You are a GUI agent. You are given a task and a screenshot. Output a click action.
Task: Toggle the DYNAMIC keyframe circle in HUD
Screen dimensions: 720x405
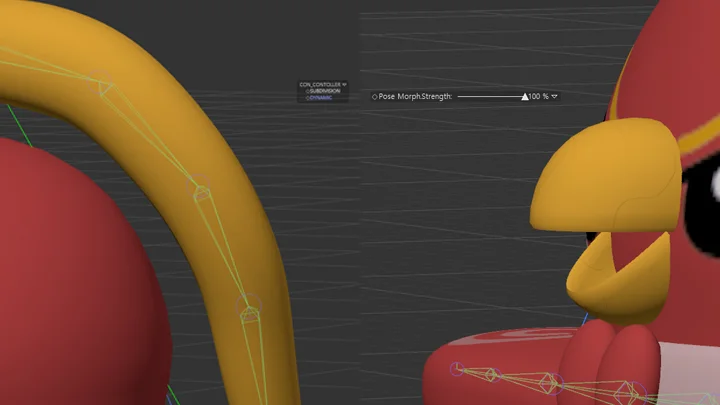(307, 98)
